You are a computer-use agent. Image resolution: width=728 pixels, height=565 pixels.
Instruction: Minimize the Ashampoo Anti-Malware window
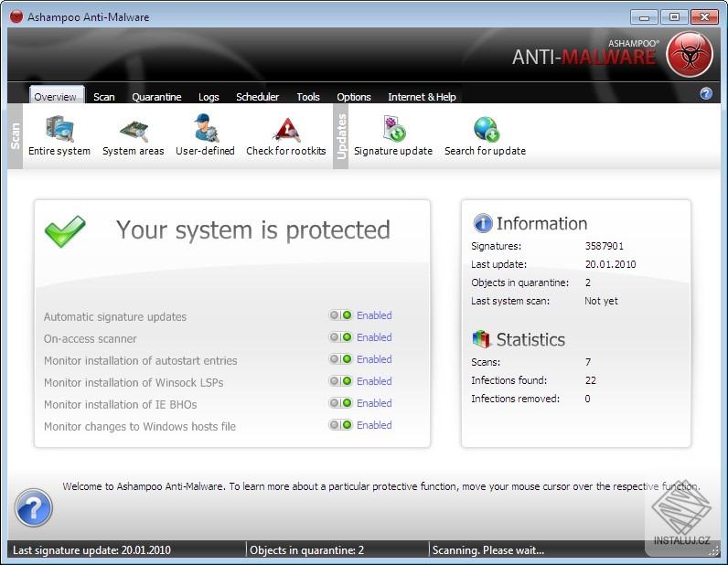tap(644, 17)
